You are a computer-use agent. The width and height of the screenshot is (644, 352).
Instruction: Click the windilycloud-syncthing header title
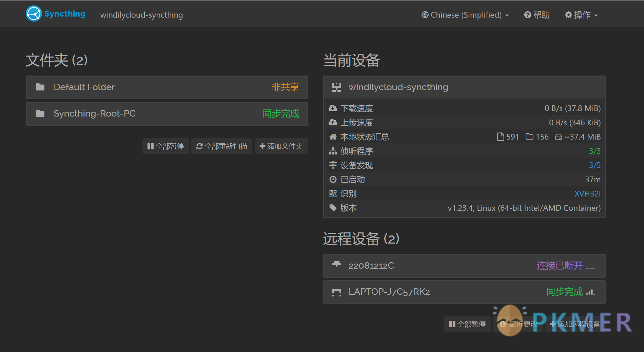pyautogui.click(x=141, y=15)
